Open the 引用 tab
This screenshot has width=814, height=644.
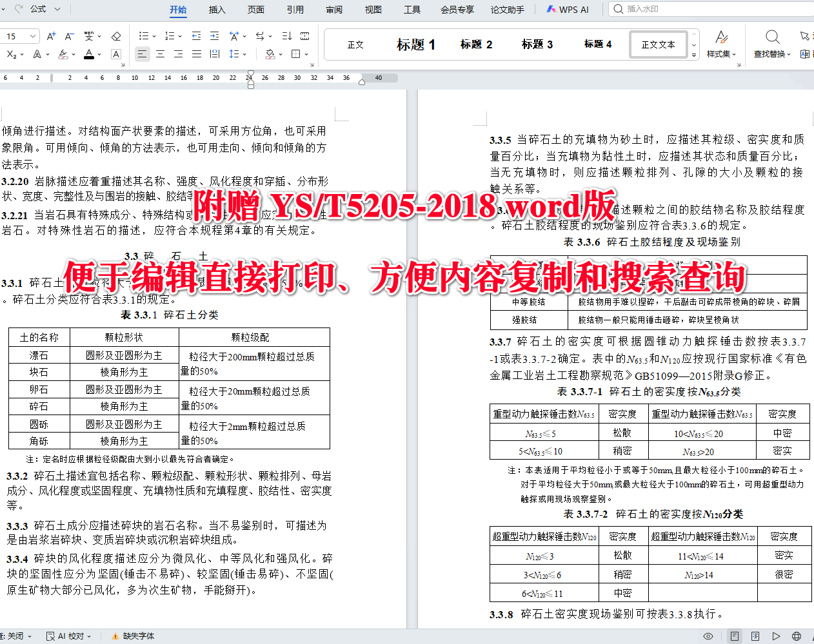tap(295, 10)
